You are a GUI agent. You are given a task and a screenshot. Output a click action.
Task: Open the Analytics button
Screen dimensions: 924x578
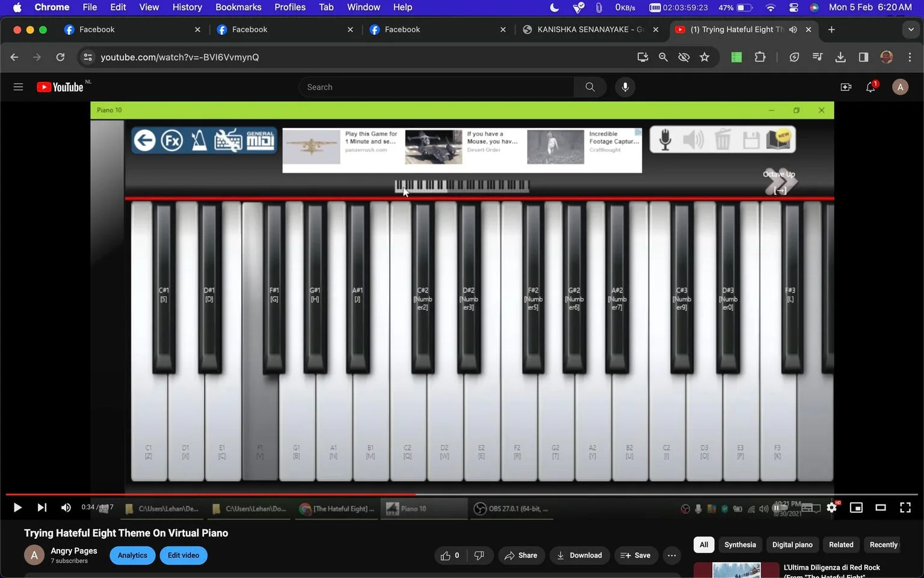(132, 555)
